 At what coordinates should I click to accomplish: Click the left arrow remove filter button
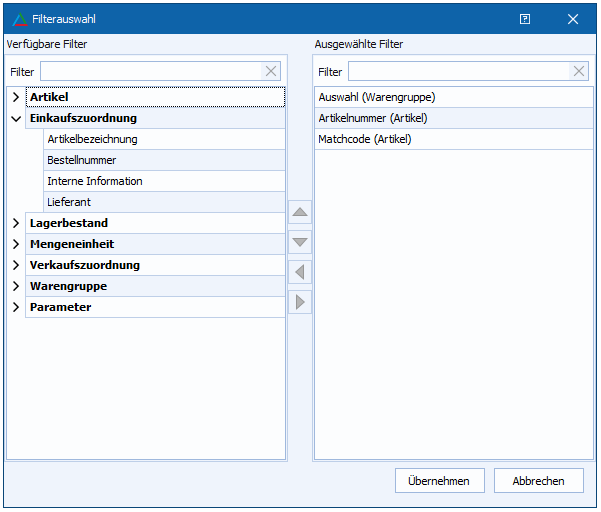coord(300,272)
